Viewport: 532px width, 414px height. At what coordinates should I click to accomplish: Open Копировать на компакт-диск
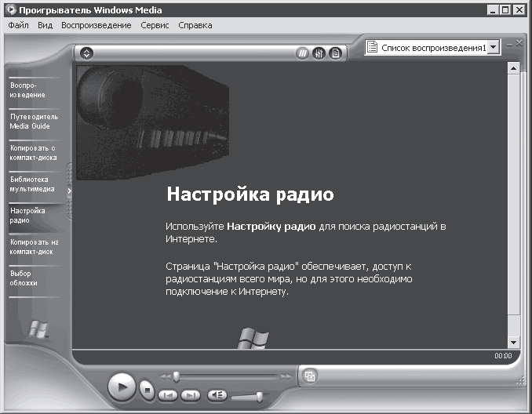click(x=34, y=247)
